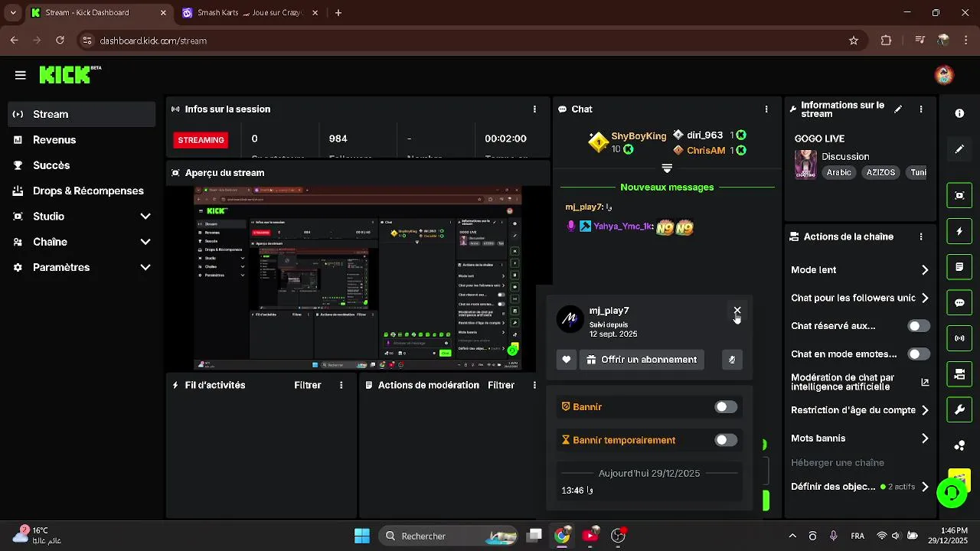
Task: Click the AZIZOS tag chip
Action: tap(880, 173)
